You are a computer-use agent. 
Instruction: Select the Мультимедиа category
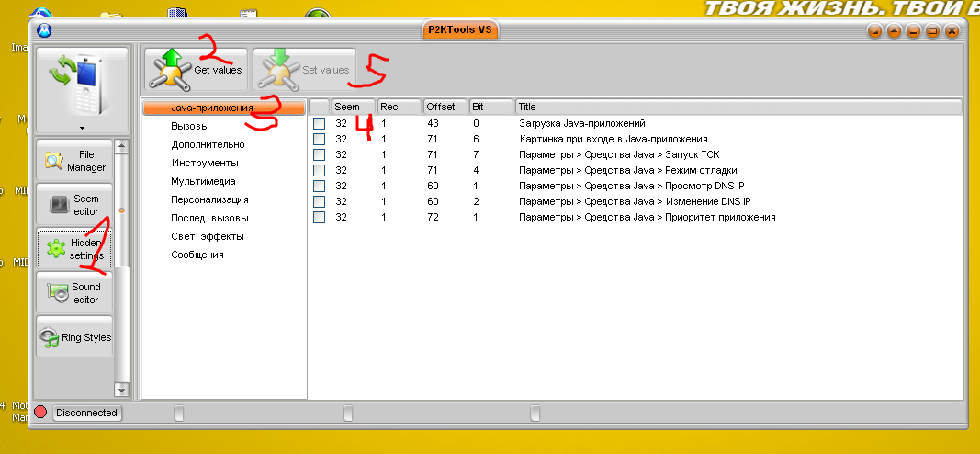(203, 181)
